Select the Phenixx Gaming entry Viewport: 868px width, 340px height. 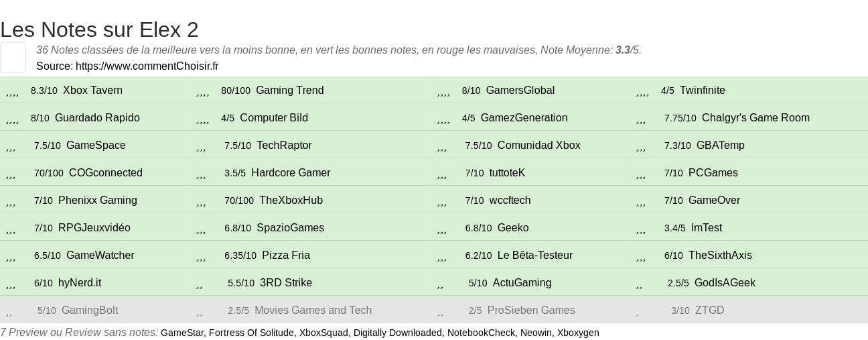tap(97, 201)
